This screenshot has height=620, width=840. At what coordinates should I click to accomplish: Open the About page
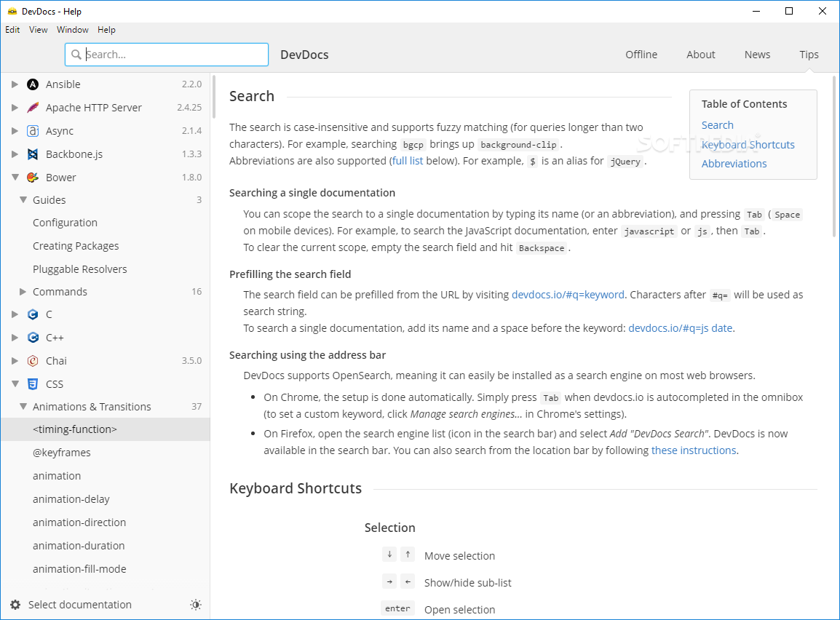click(701, 55)
